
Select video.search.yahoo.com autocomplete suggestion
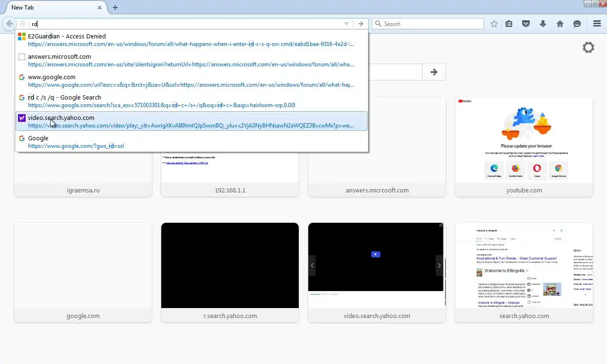pyautogui.click(x=192, y=121)
